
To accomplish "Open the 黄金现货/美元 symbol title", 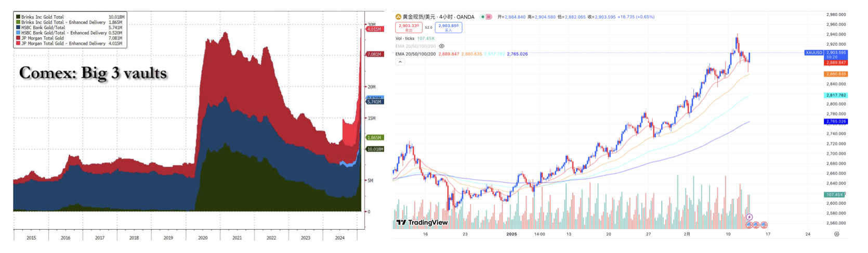I will coord(438,17).
